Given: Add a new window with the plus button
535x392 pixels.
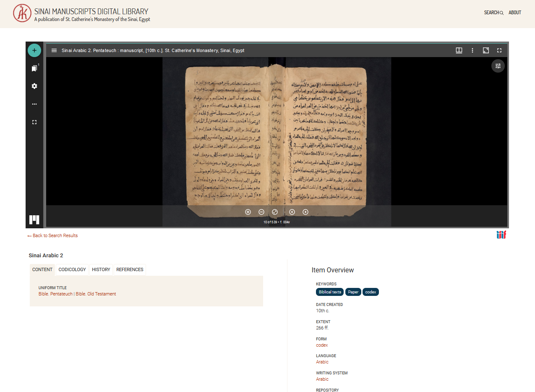Looking at the screenshot, I should (34, 50).
